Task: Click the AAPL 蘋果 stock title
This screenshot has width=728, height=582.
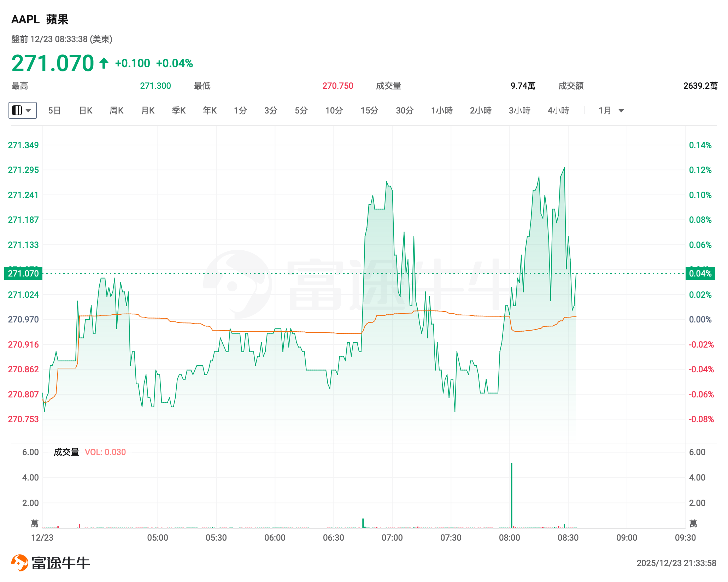Action: 40,19
